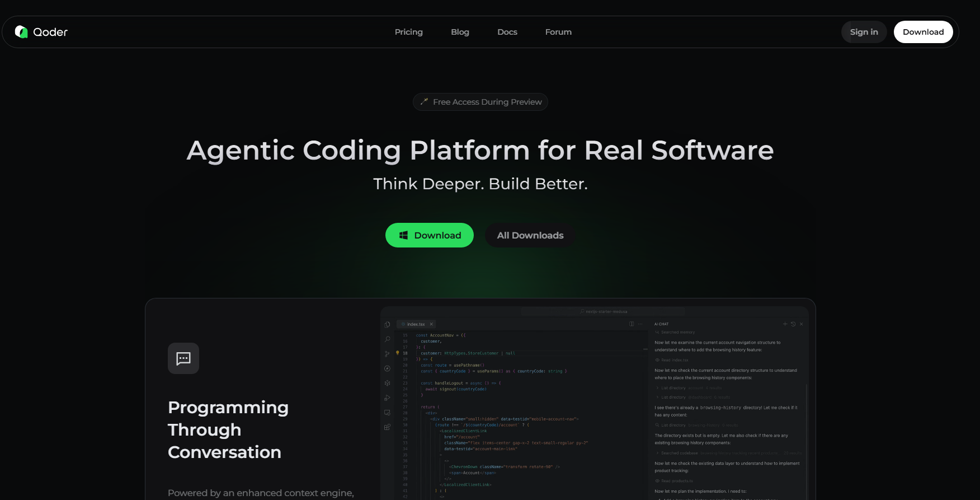
Task: Open the Docs page
Action: pyautogui.click(x=507, y=32)
